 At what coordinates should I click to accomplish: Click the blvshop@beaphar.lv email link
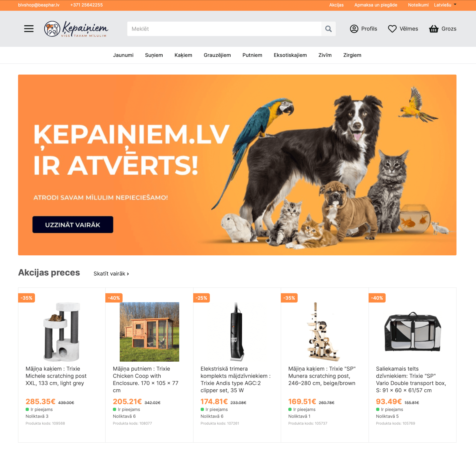tap(39, 5)
